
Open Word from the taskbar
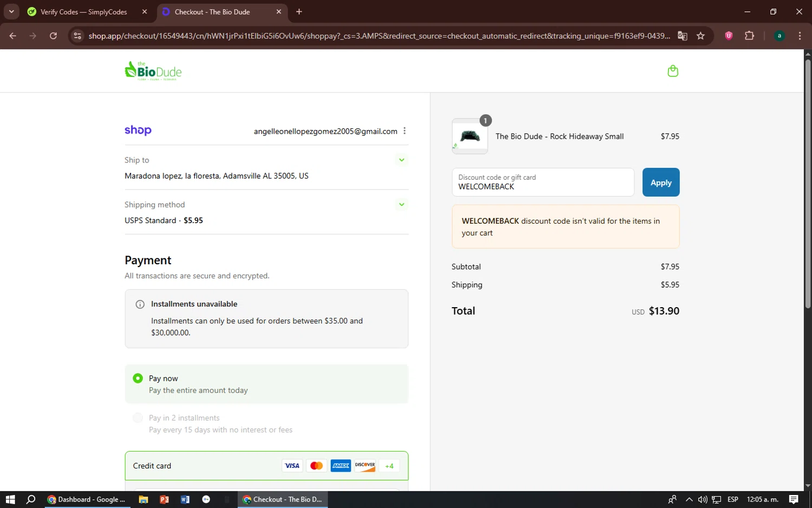click(185, 499)
